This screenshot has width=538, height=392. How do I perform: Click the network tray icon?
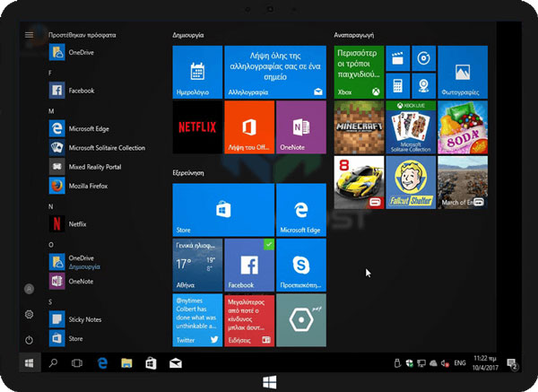click(421, 363)
